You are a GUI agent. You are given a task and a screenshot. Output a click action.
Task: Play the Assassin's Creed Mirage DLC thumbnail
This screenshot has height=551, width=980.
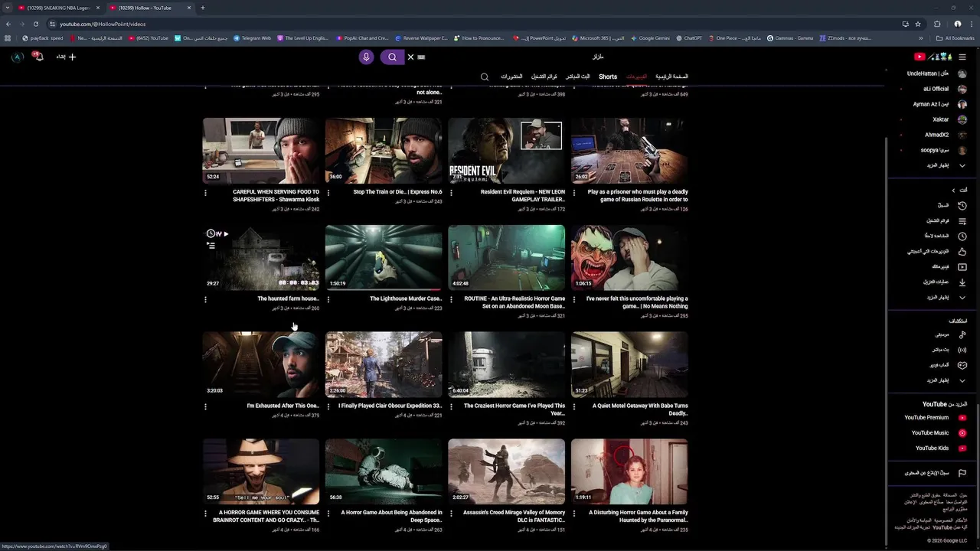pyautogui.click(x=506, y=471)
